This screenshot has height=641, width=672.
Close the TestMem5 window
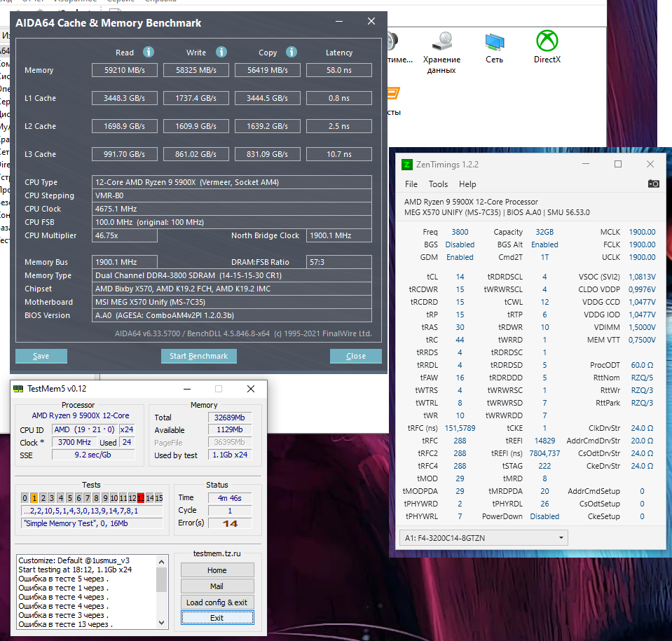tap(251, 389)
